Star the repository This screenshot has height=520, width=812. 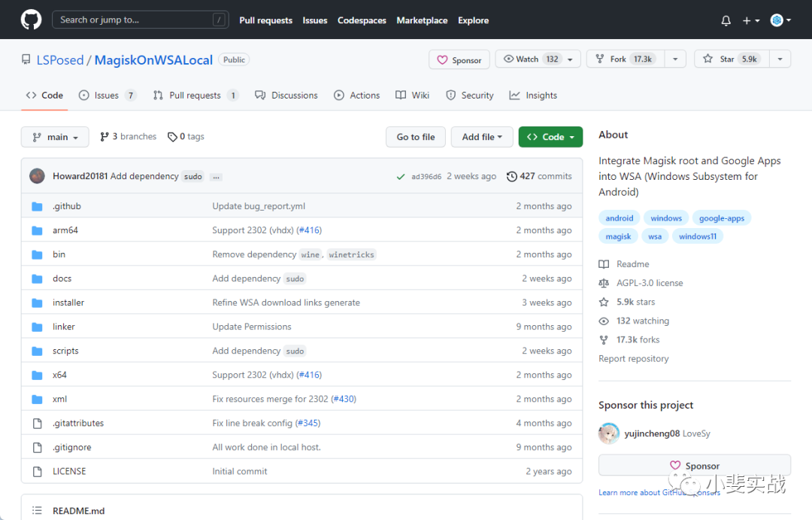[x=732, y=59]
